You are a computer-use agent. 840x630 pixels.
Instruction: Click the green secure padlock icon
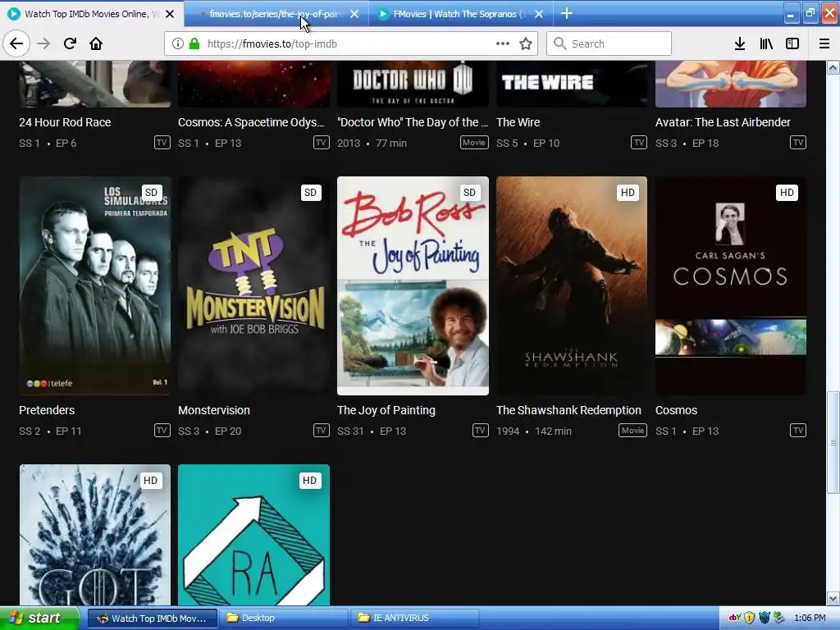(x=194, y=43)
